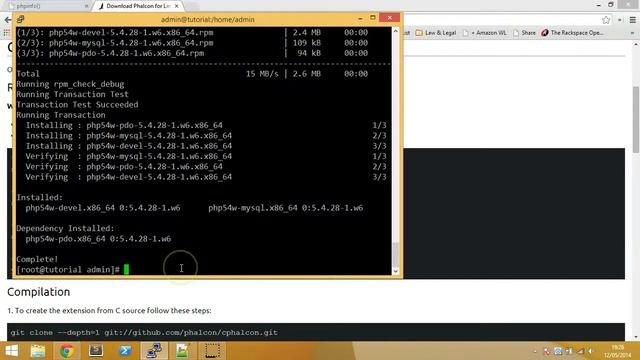Screen dimensions: 640x360
Task: Click the volume speaker tray icon
Action: click(590, 351)
